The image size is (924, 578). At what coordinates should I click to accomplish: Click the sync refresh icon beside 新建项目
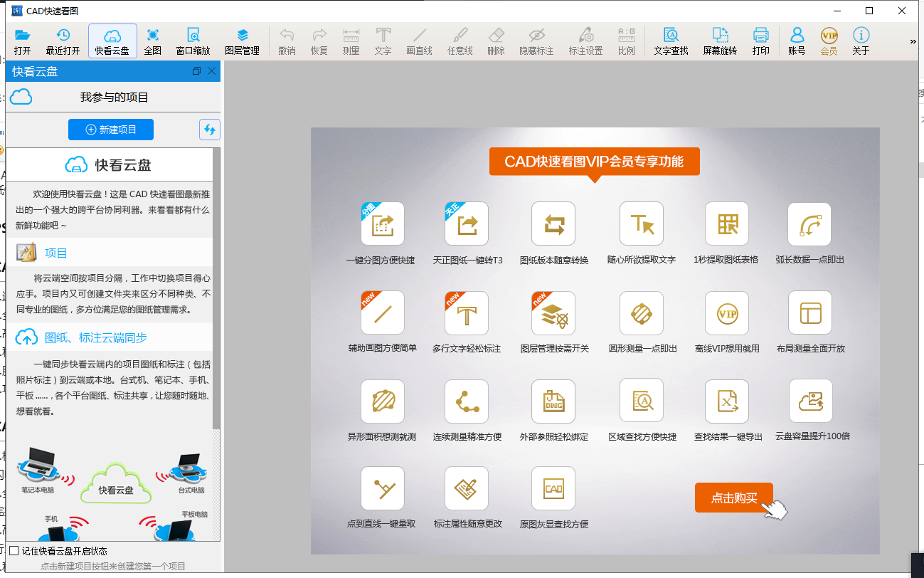(x=209, y=130)
